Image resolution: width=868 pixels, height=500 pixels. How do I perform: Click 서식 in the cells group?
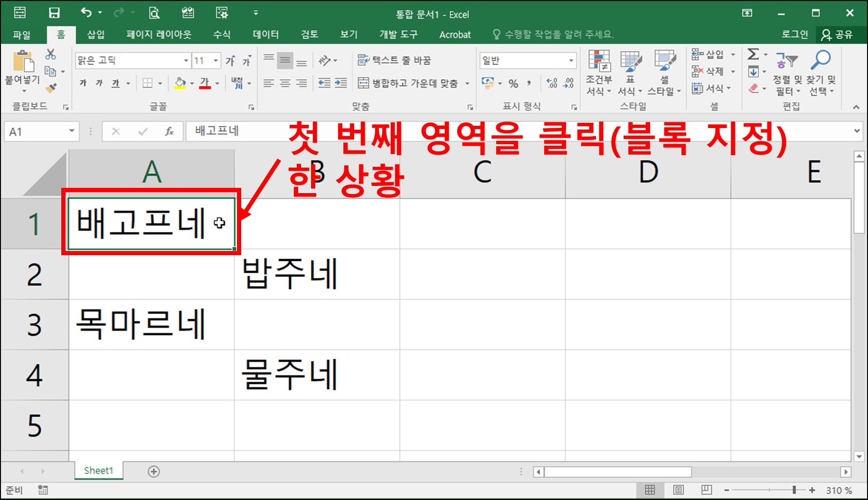(x=711, y=88)
